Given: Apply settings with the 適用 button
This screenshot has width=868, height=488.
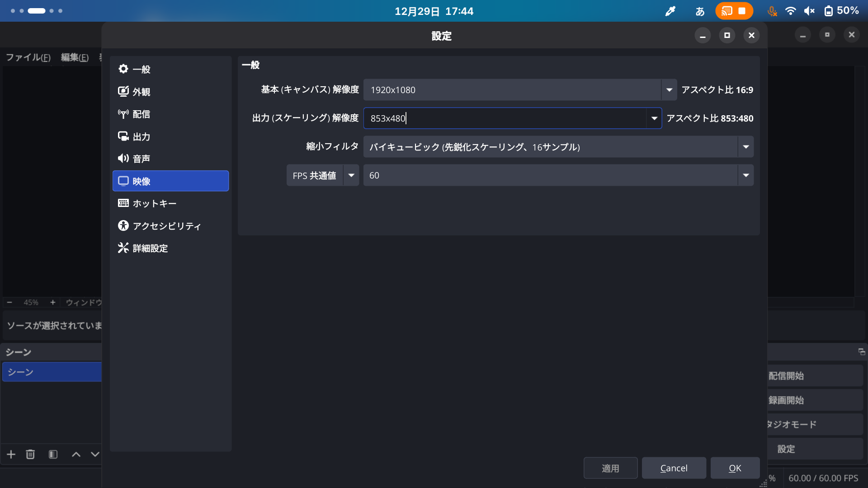Looking at the screenshot, I should pyautogui.click(x=610, y=468).
